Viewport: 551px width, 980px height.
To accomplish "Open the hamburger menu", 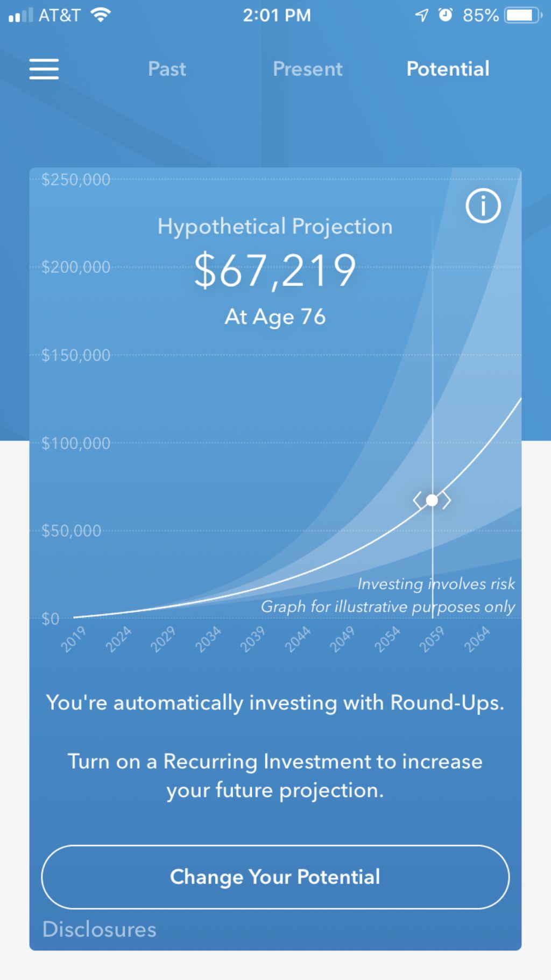I will click(44, 69).
